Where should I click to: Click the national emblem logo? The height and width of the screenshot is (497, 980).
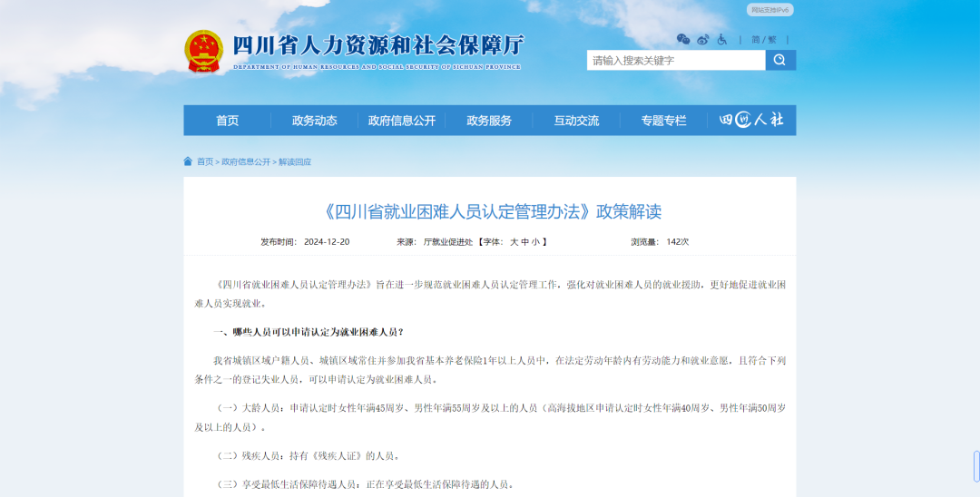coord(204,52)
